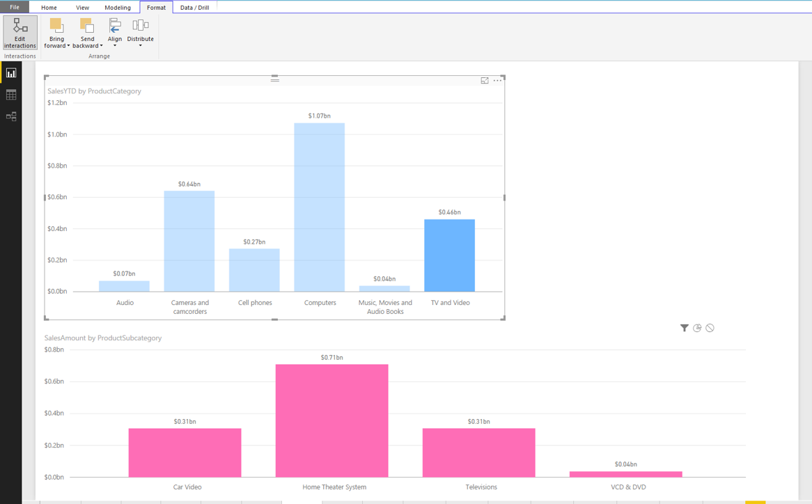This screenshot has height=504, width=812.
Task: Select the Home Theater System bar
Action: (x=332, y=420)
